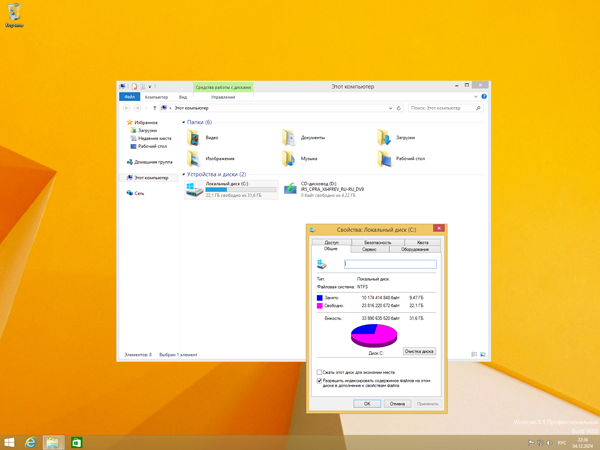Click the disk usage pie chart
Viewport: 600px width, 450px height.
[x=374, y=336]
